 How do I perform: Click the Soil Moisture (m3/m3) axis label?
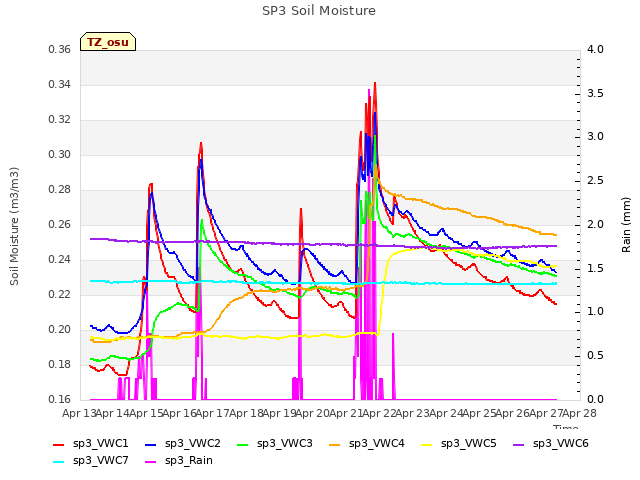point(14,226)
